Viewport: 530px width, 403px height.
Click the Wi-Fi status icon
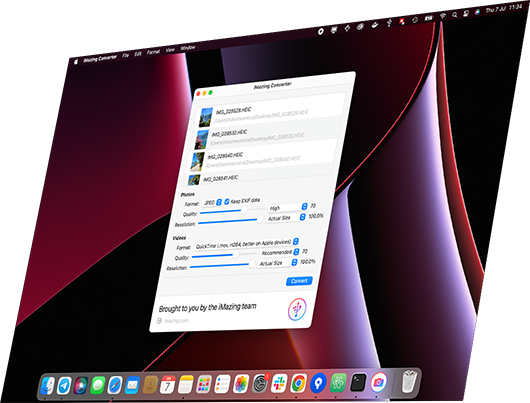[442, 16]
